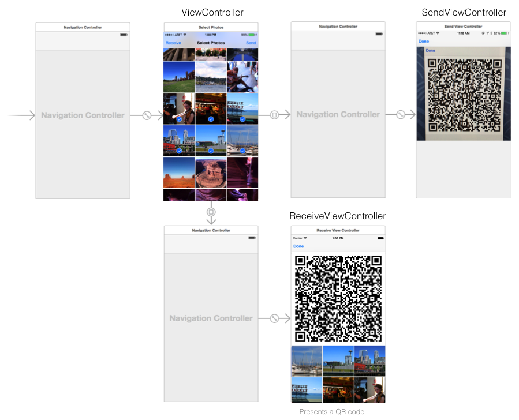519x420 pixels.
Task: Select the 'Send View Controller' scene title bar
Action: coord(464,26)
